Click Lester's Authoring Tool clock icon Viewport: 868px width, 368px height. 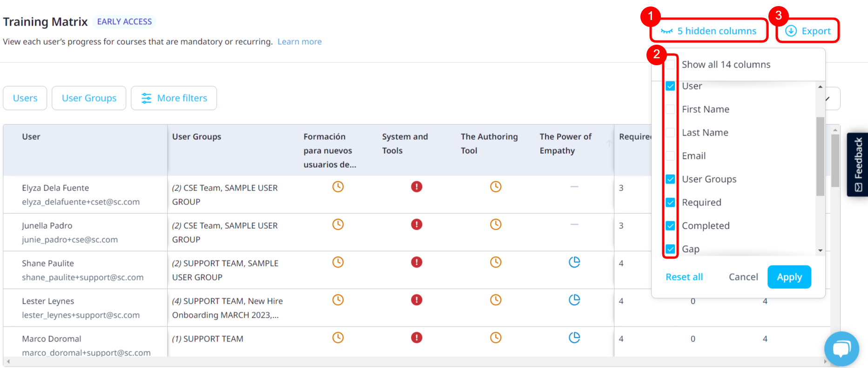click(496, 300)
